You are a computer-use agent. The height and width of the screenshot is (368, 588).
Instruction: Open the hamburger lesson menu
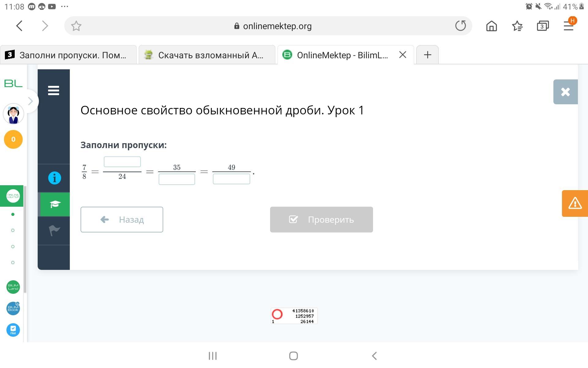click(x=54, y=91)
